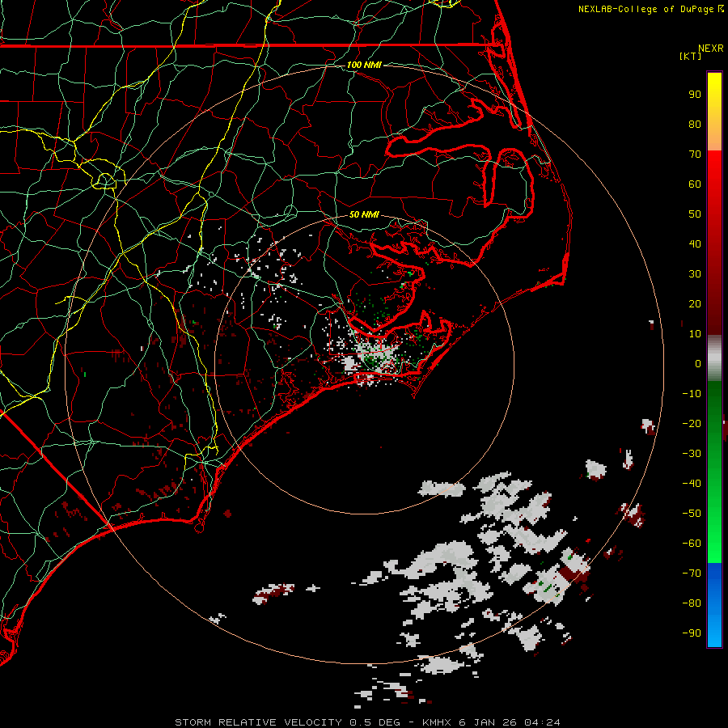The height and width of the screenshot is (728, 728).
Task: Click the 50 value on the velocity scale
Action: 695,214
